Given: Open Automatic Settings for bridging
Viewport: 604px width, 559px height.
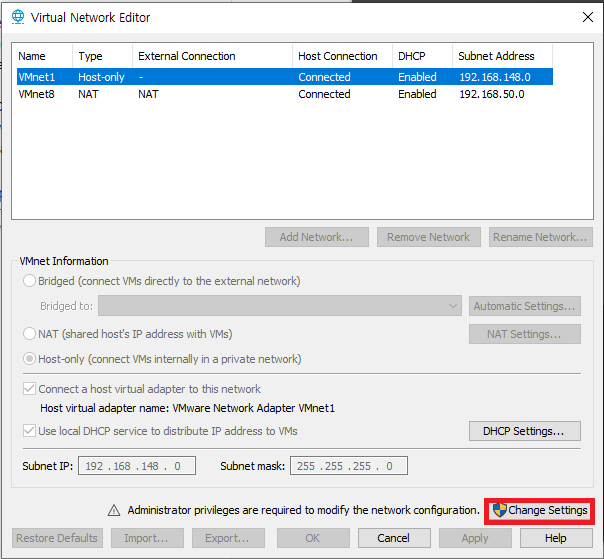Looking at the screenshot, I should (x=525, y=306).
